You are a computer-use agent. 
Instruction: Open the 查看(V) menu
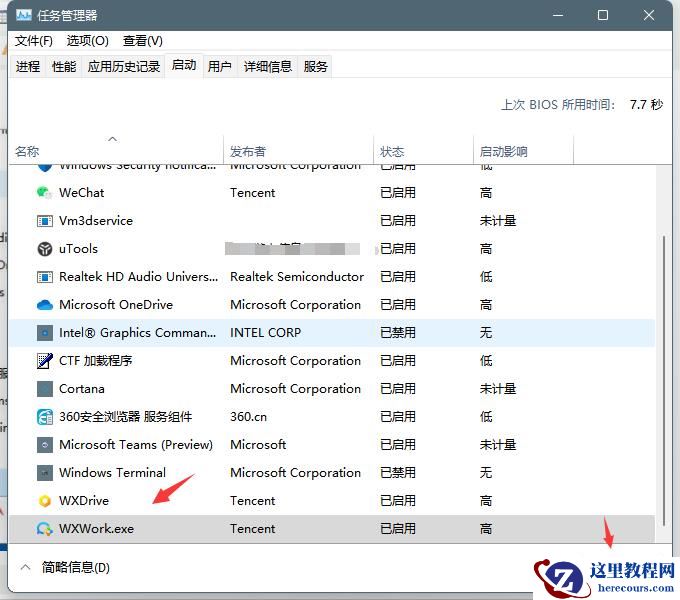[x=143, y=41]
